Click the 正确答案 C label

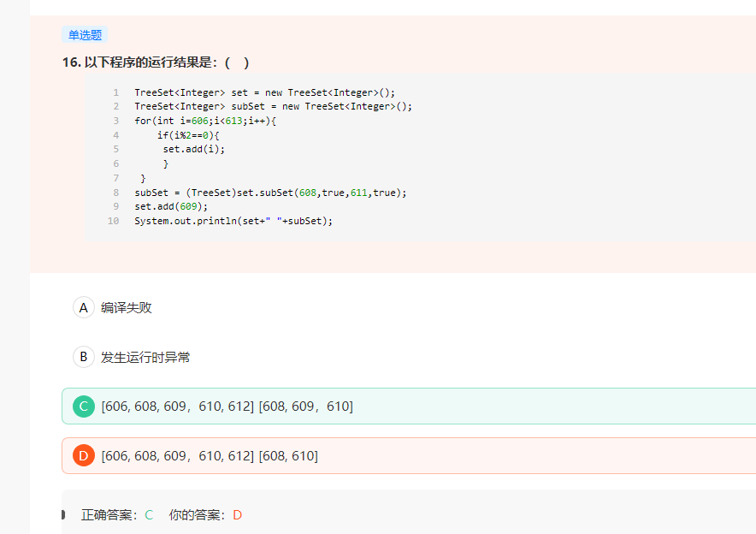[117, 515]
